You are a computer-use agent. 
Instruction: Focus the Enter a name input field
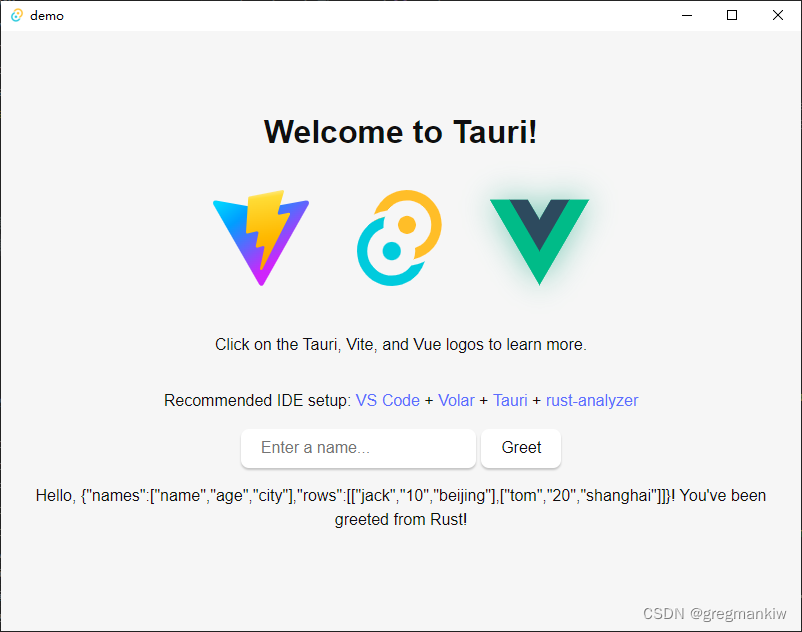click(x=359, y=448)
